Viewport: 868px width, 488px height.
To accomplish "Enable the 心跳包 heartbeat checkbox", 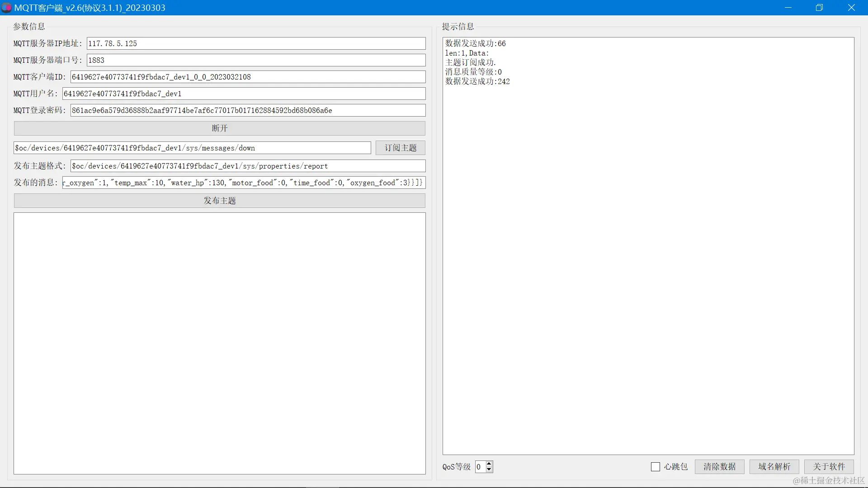I will coord(656,467).
